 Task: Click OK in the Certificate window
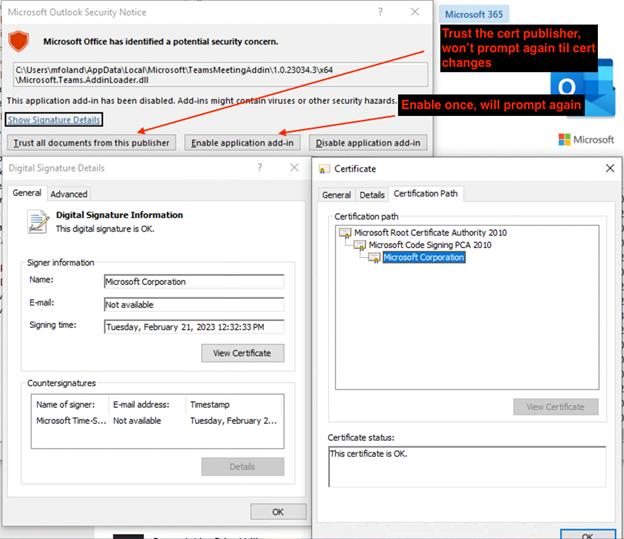point(587,534)
